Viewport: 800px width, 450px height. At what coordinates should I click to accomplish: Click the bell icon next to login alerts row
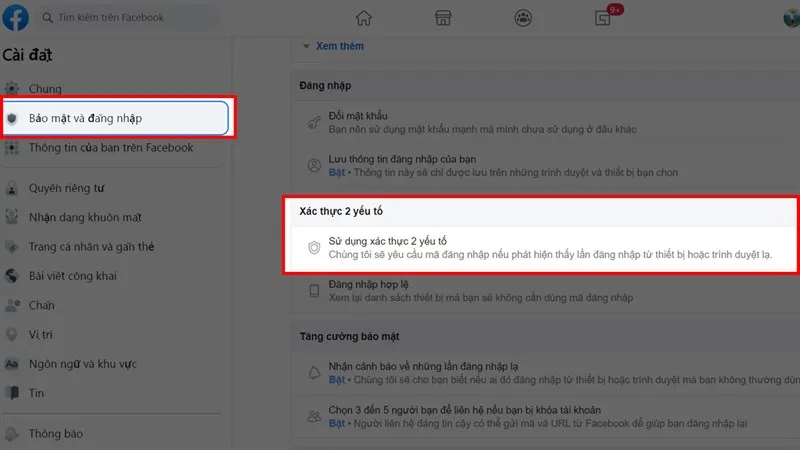point(314,373)
